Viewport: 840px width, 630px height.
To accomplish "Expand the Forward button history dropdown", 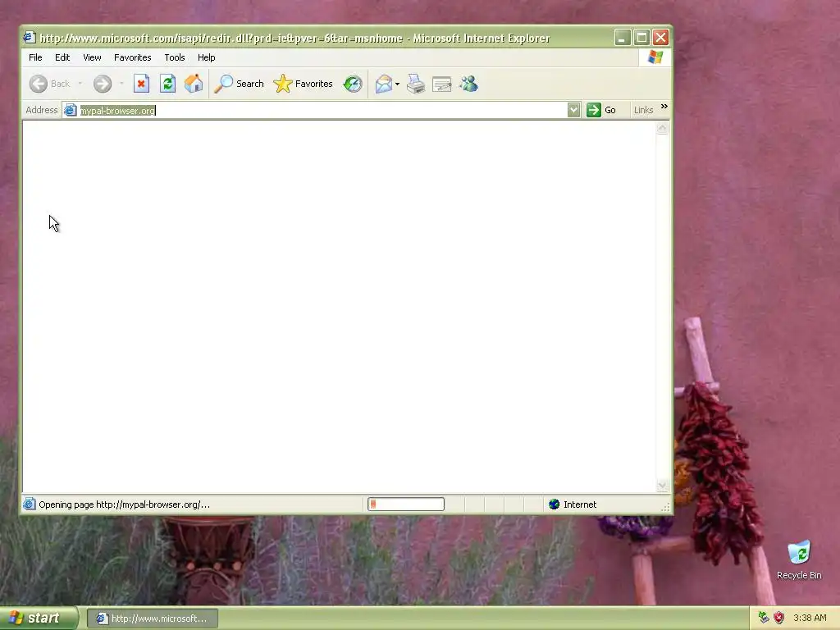I will click(x=121, y=84).
